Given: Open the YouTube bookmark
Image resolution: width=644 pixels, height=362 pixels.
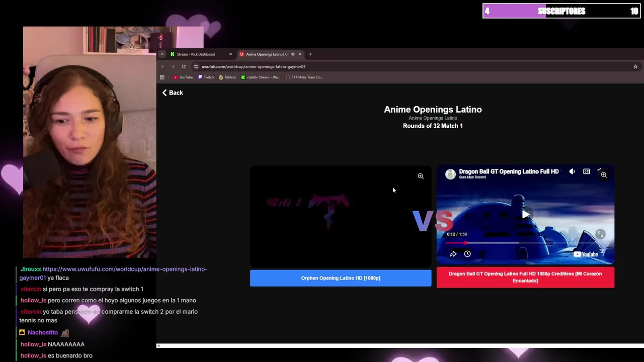Looking at the screenshot, I should pyautogui.click(x=183, y=77).
